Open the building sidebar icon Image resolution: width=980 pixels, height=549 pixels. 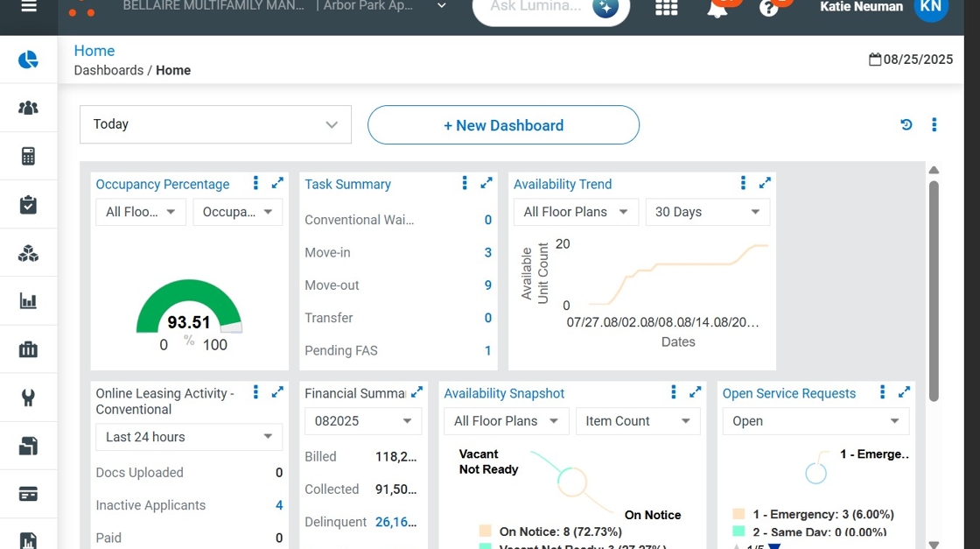point(28,349)
